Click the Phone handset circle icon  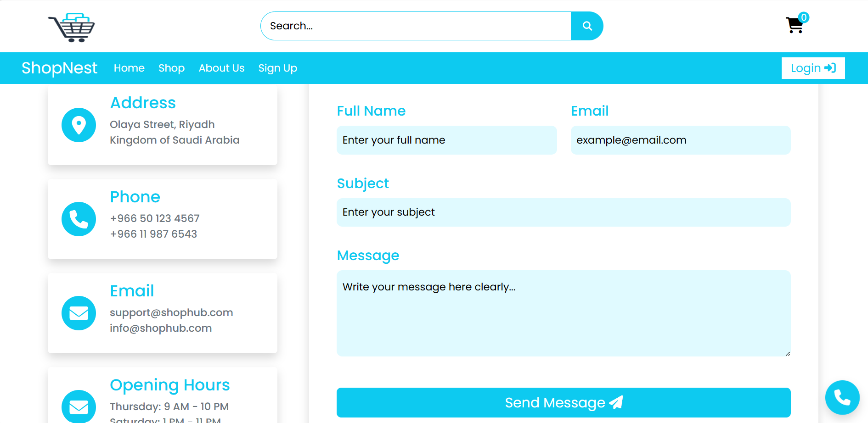coord(79,219)
